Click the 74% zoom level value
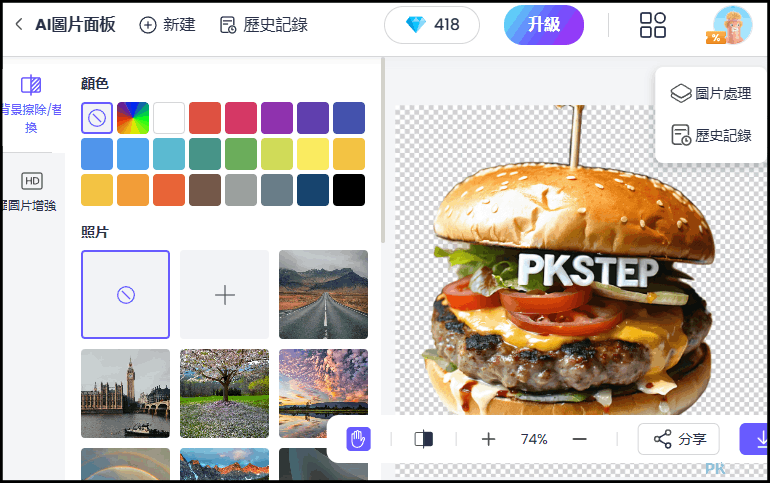 [x=534, y=439]
